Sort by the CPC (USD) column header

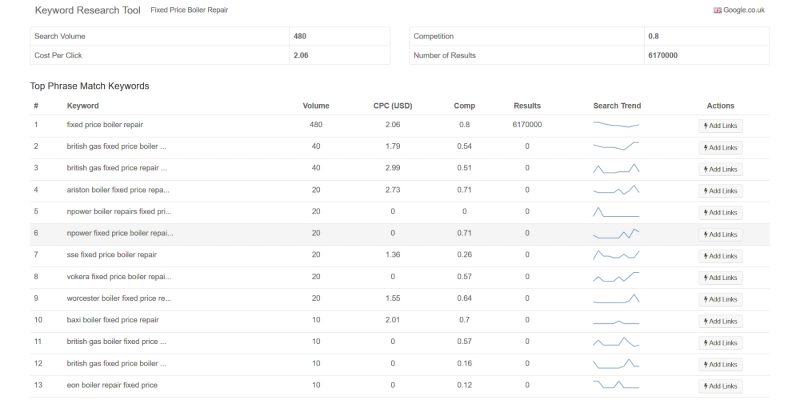(x=393, y=105)
